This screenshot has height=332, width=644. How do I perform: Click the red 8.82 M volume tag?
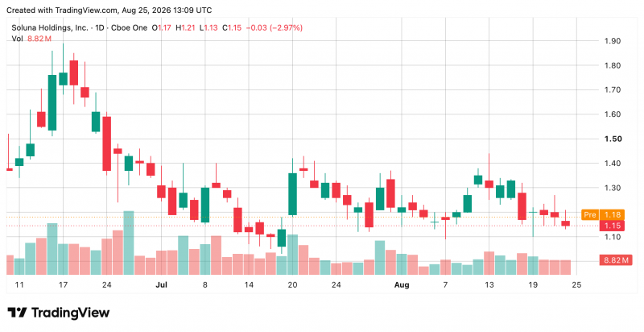(x=616, y=260)
